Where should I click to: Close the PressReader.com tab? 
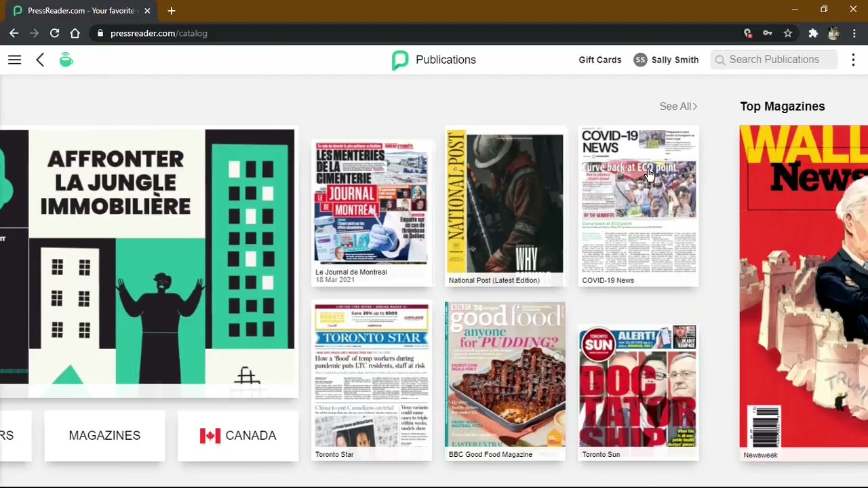(147, 11)
